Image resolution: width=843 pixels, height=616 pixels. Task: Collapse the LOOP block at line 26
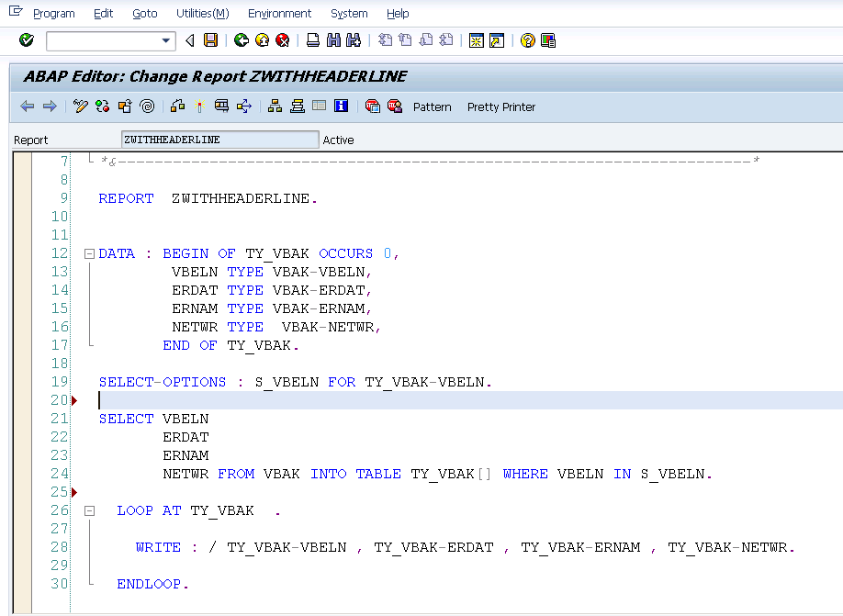(x=88, y=510)
